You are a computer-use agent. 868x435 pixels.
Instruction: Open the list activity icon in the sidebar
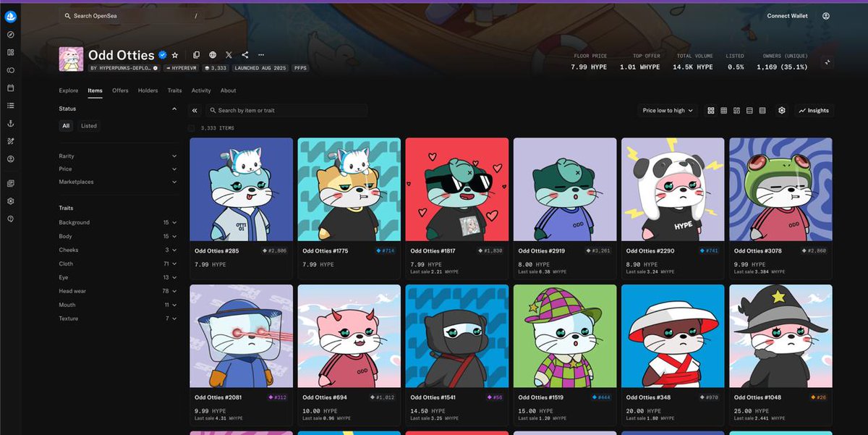pyautogui.click(x=11, y=106)
